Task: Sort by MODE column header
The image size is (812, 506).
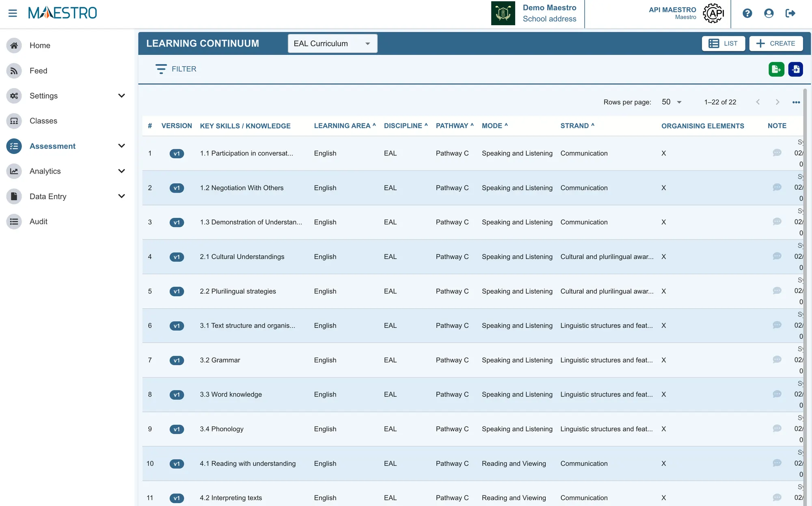Action: [x=495, y=126]
